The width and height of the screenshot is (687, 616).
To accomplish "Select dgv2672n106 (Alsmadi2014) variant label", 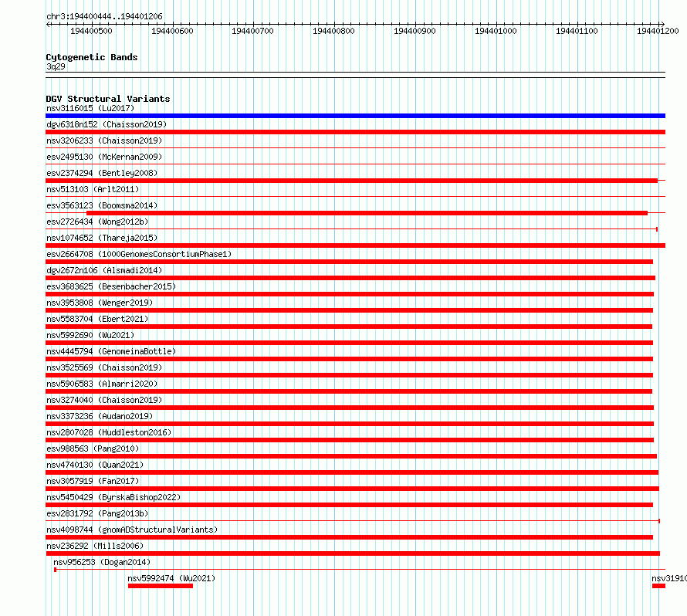I will pos(104,270).
